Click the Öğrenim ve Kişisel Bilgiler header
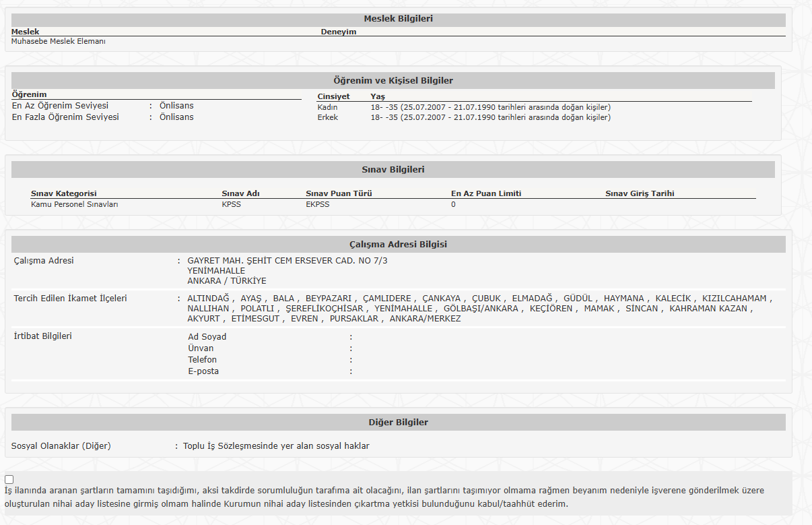Viewport: 812px width, 525px height. [393, 81]
